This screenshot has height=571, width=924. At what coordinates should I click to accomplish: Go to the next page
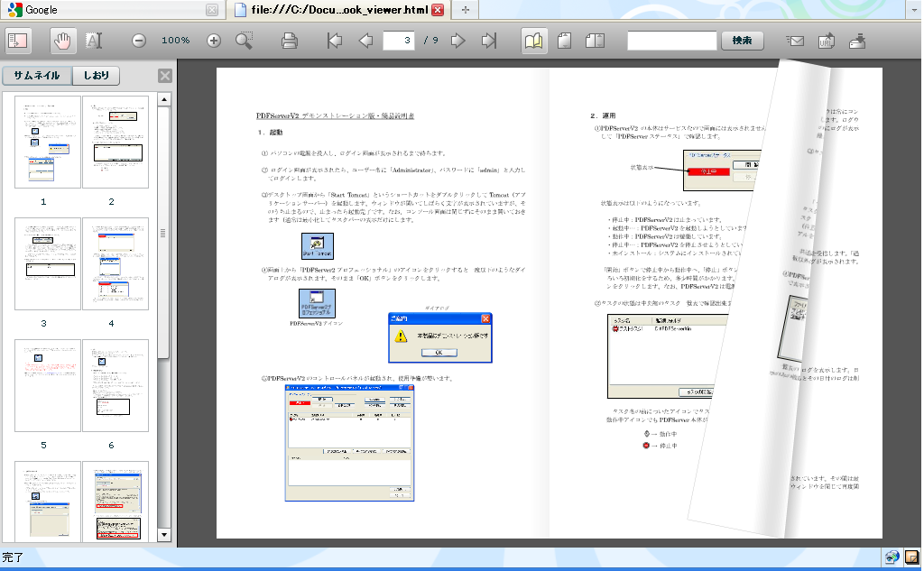(x=457, y=41)
